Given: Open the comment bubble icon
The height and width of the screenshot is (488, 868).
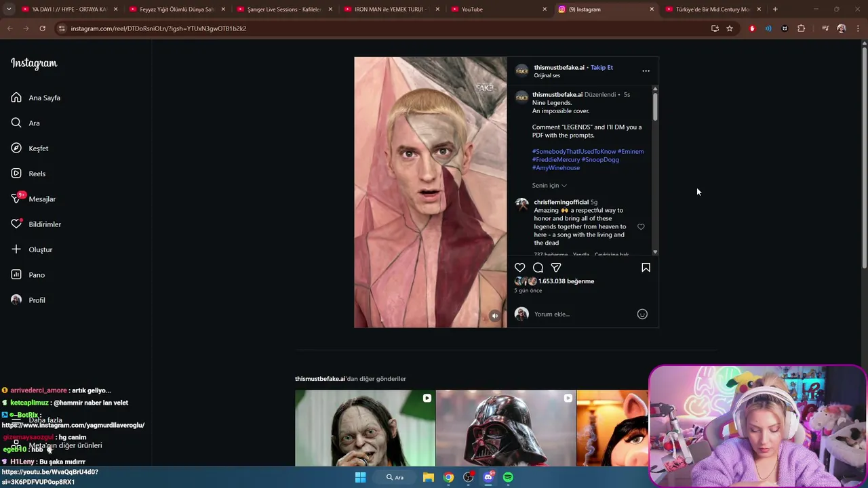Looking at the screenshot, I should click(x=538, y=268).
